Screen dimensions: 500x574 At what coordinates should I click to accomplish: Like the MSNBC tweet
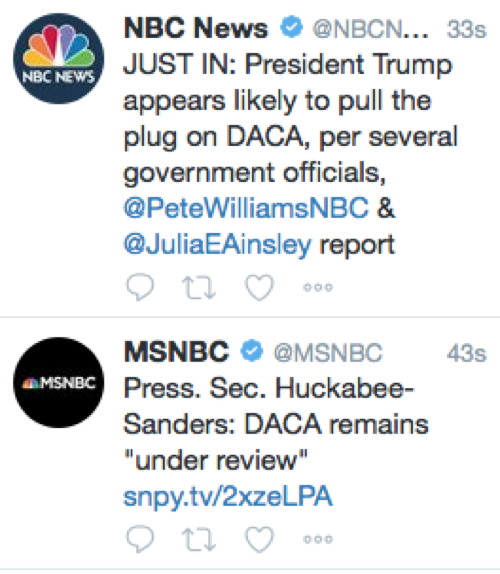[x=259, y=539]
